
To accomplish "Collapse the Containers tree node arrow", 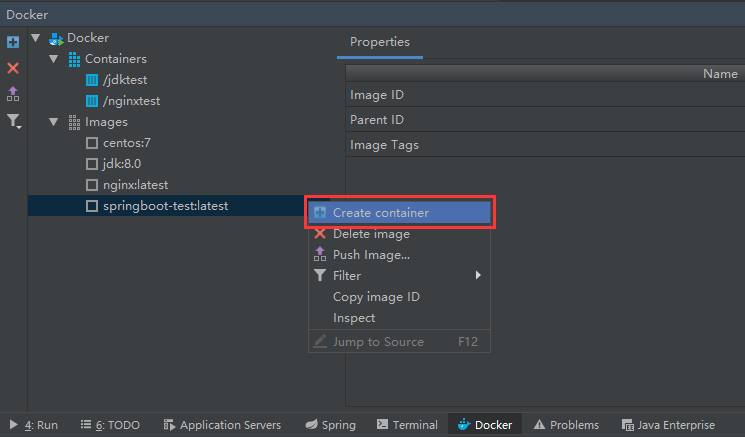I will 54,59.
